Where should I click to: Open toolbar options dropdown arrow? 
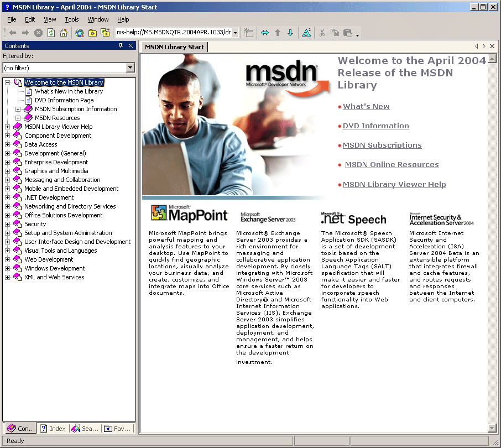tap(358, 35)
